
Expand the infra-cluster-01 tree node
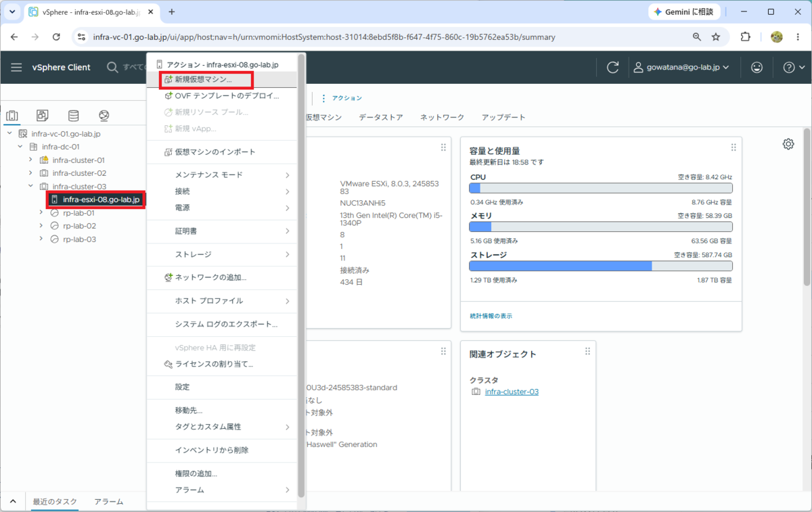pos(30,160)
